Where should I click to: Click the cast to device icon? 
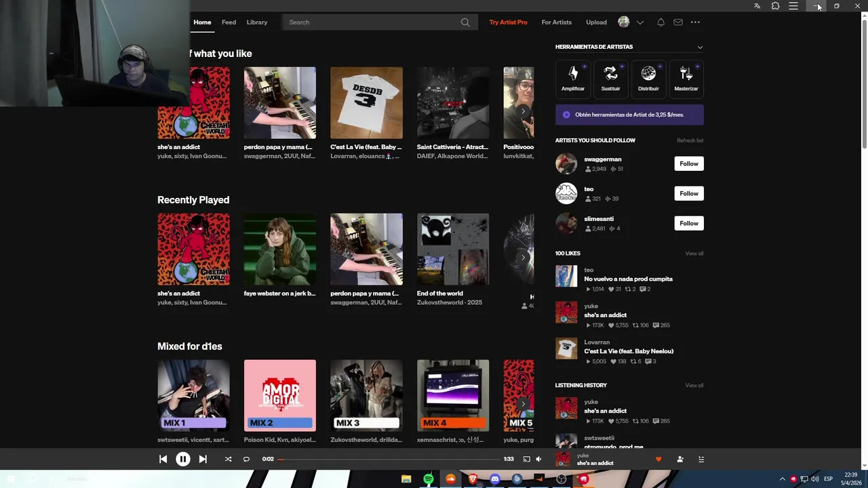tap(526, 459)
